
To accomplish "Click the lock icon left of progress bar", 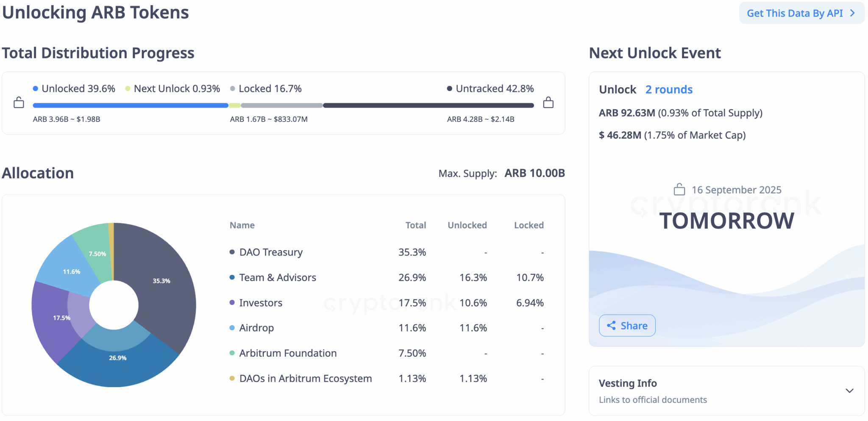I will point(19,103).
